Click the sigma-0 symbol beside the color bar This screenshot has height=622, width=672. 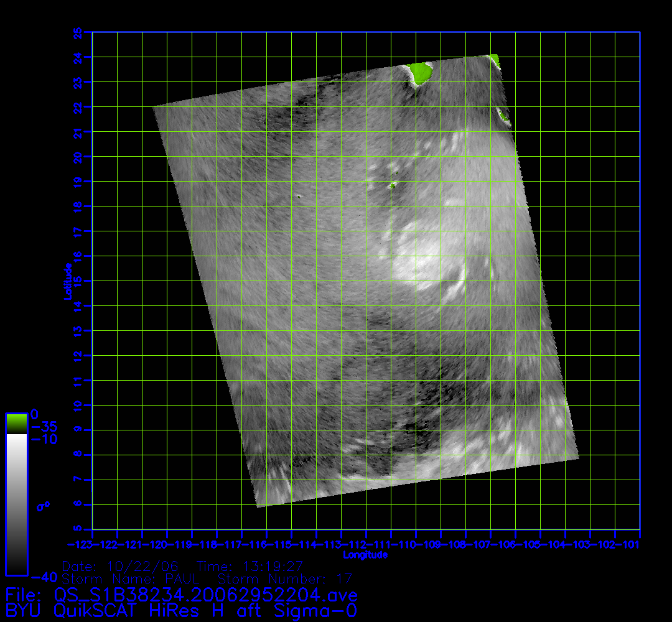pyautogui.click(x=43, y=506)
